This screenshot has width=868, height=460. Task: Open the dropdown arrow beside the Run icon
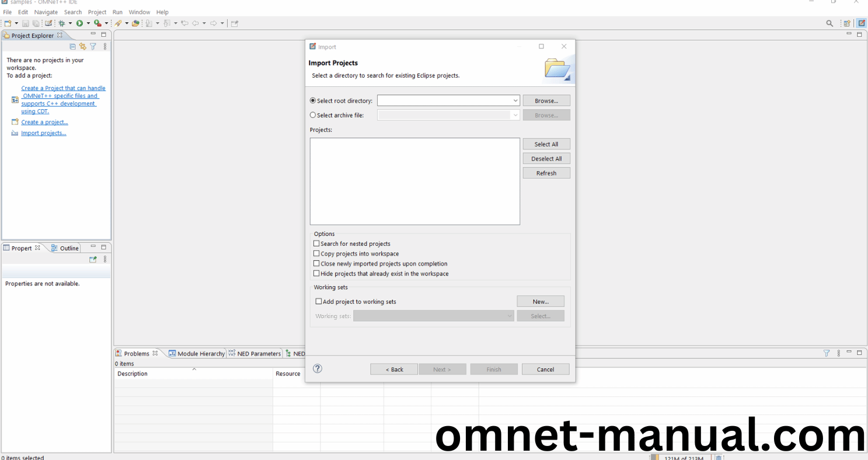[88, 23]
